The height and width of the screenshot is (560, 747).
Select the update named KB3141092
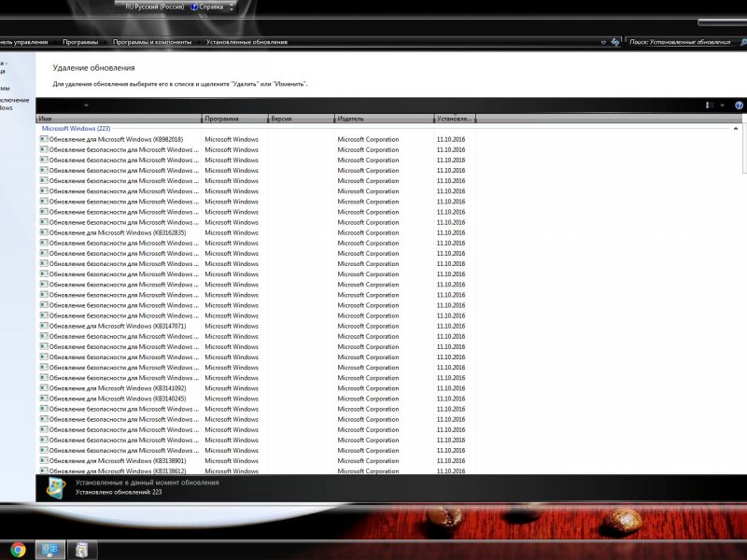(x=118, y=388)
